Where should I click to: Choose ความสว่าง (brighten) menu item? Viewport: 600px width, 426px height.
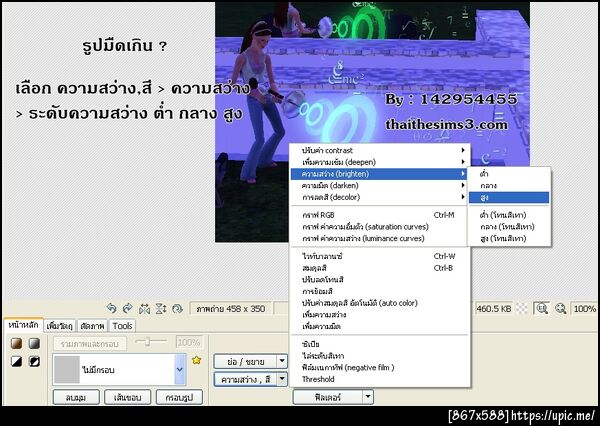coord(379,174)
